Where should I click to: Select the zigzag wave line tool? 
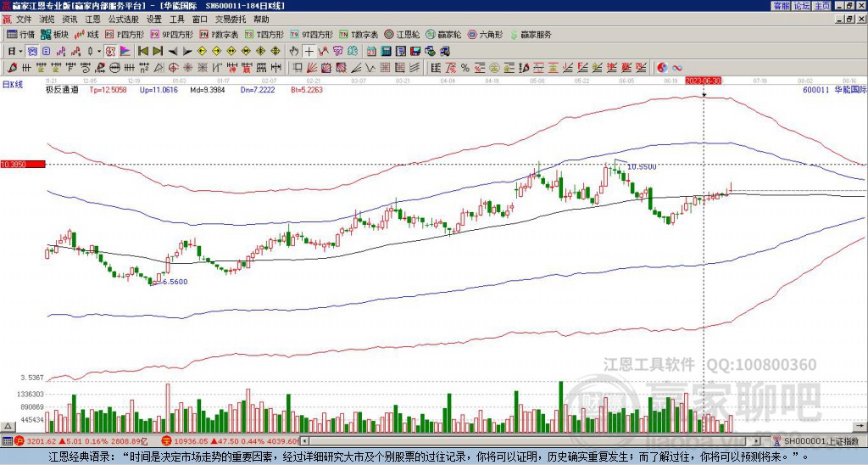tap(370, 68)
